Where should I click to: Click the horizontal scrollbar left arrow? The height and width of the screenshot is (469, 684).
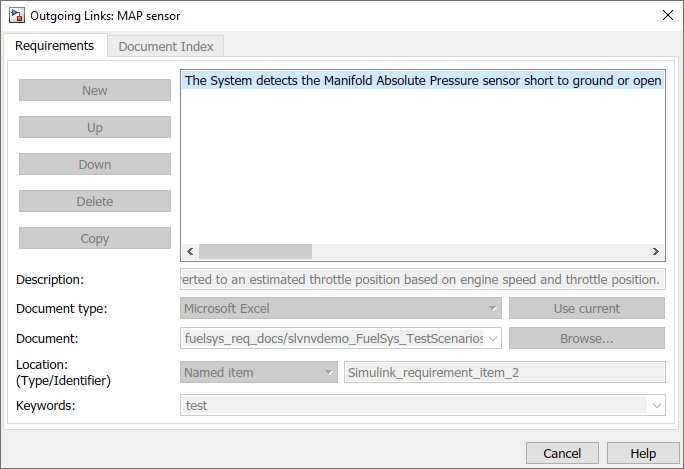click(190, 252)
